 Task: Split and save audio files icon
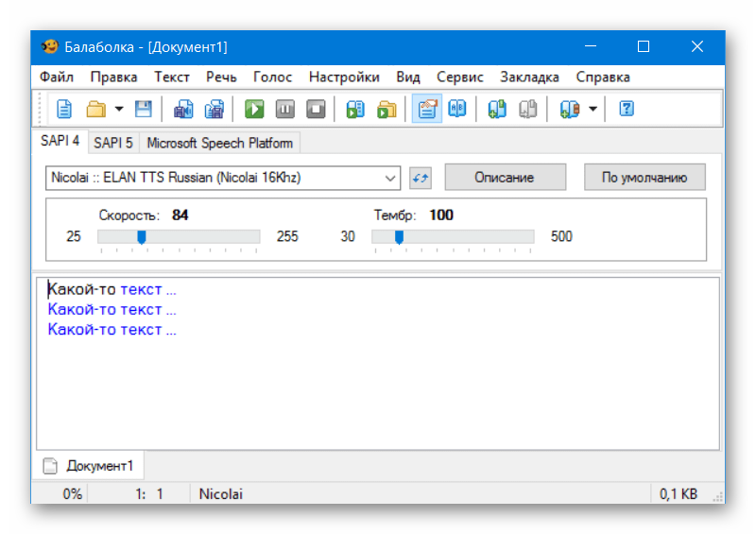[215, 109]
